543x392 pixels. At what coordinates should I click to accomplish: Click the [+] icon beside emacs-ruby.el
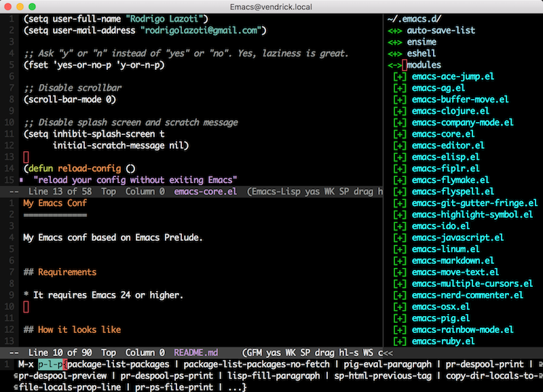point(400,342)
